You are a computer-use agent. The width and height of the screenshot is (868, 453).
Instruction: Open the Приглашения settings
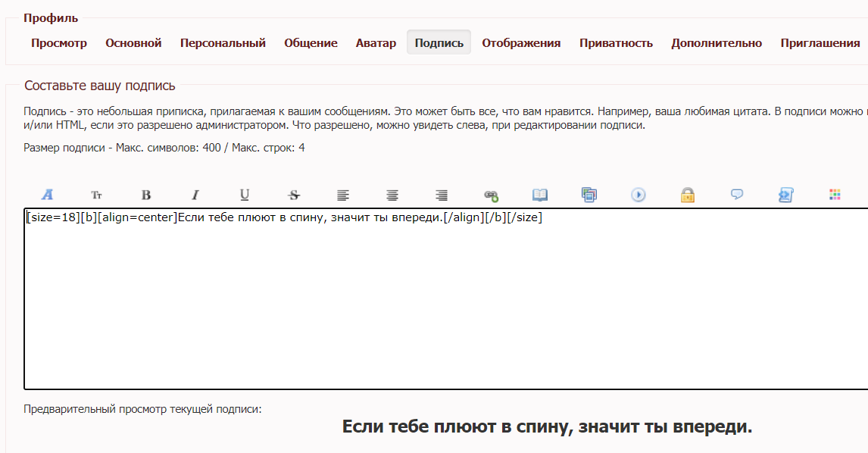click(822, 42)
